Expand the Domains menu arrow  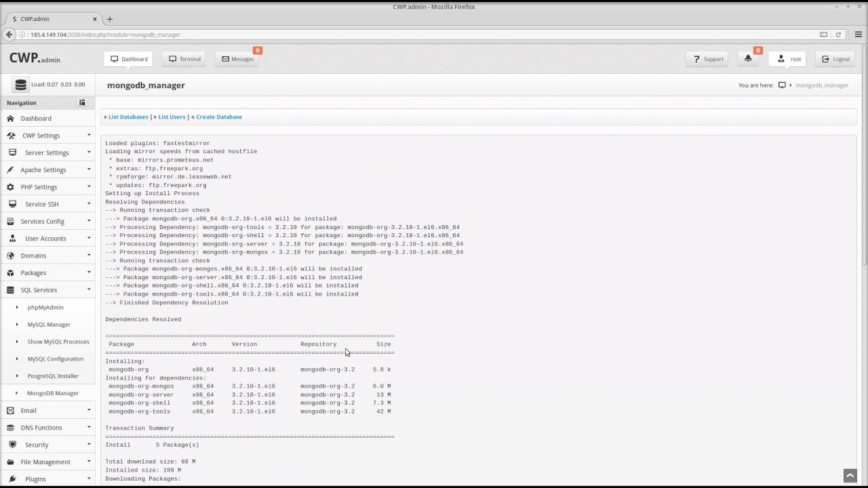coord(88,255)
